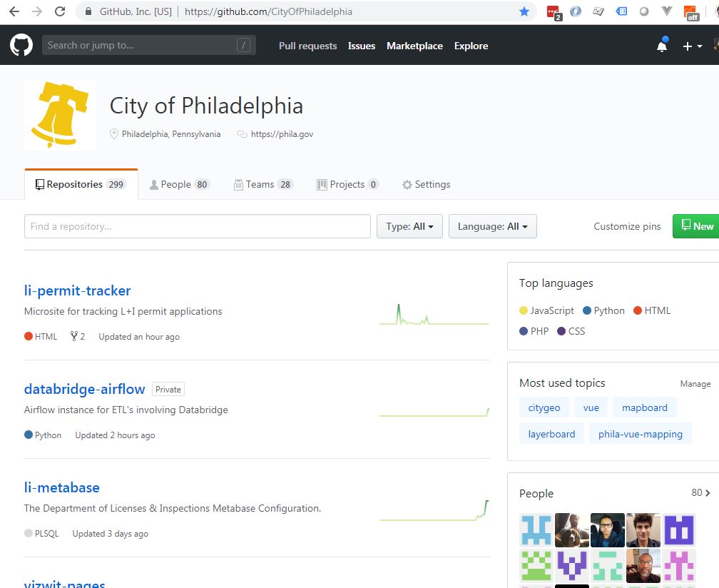Viewport: 719px width, 588px height.
Task: Select the phila-vue-mapping topic tag
Action: [x=640, y=433]
